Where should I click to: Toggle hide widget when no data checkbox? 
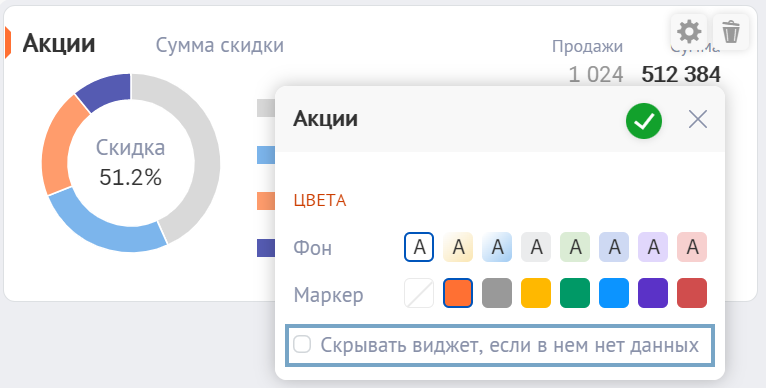click(302, 345)
